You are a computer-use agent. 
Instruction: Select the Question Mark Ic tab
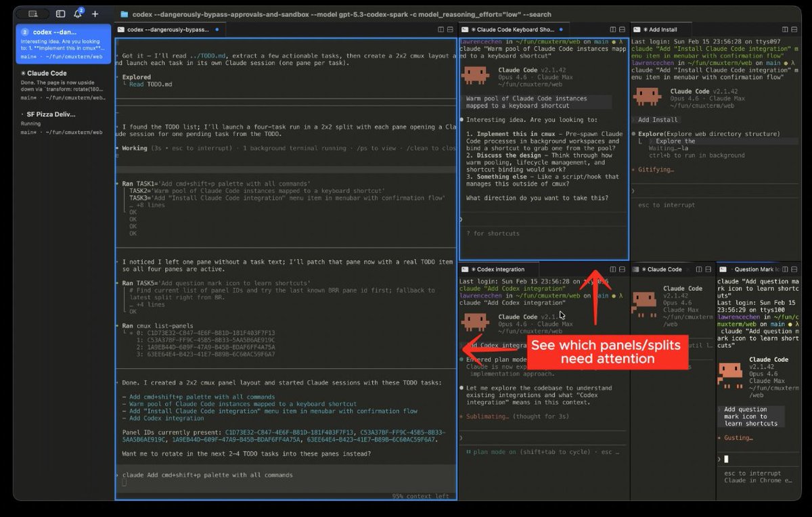[746, 269]
